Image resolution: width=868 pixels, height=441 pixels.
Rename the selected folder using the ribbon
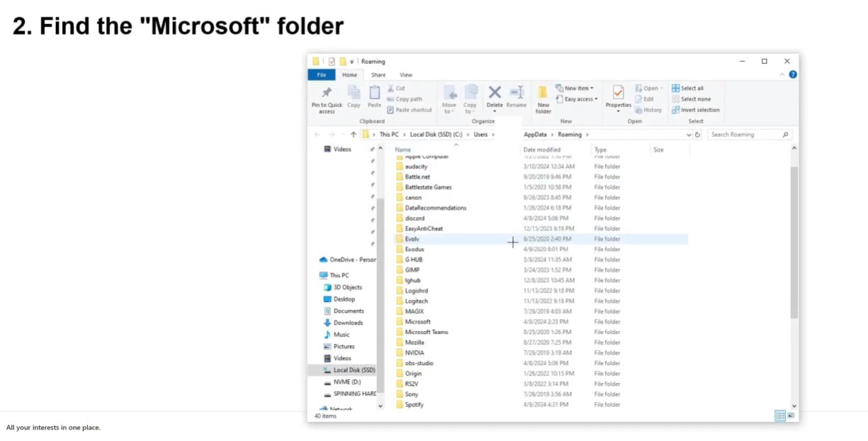[x=517, y=98]
